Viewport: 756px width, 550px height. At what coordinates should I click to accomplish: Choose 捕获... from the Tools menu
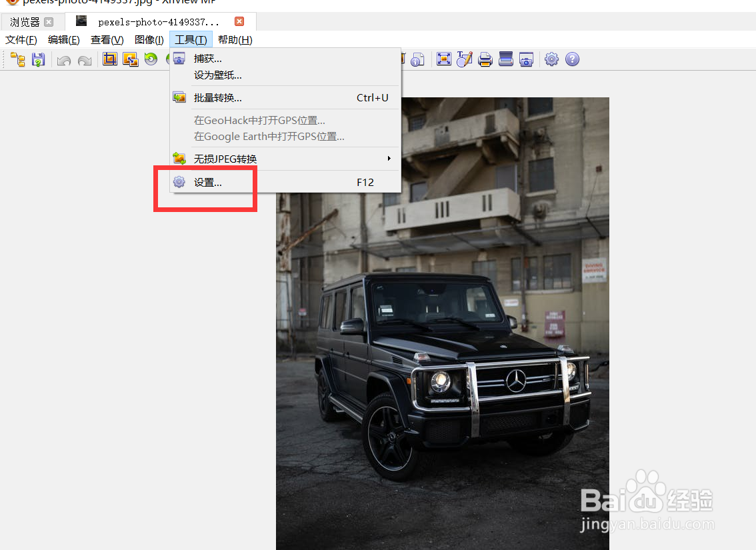285,59
